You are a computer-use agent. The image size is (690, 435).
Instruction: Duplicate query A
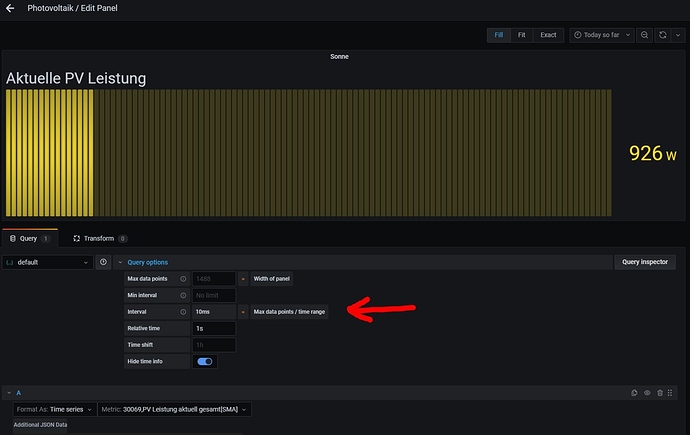[x=634, y=393]
